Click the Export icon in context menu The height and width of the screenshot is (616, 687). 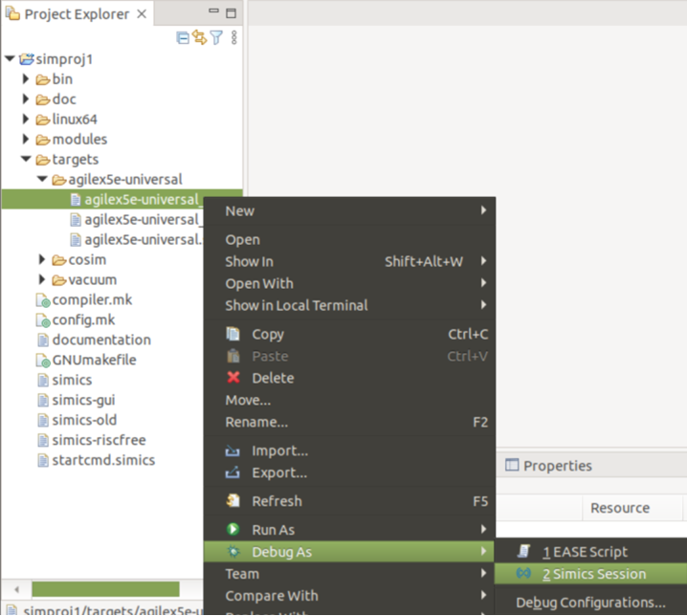(233, 473)
